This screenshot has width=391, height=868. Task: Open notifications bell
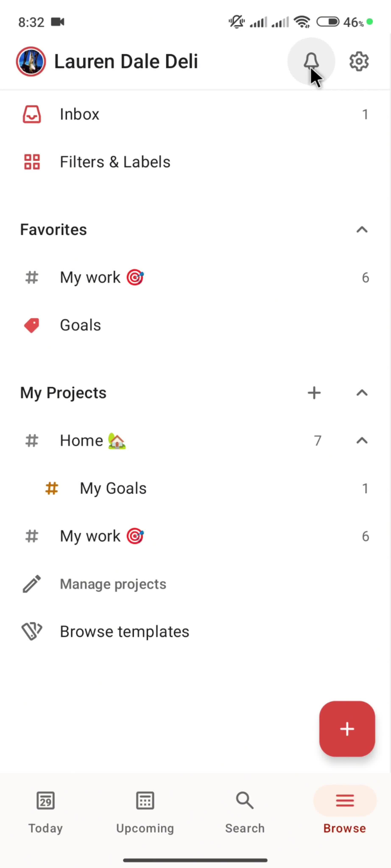[311, 61]
